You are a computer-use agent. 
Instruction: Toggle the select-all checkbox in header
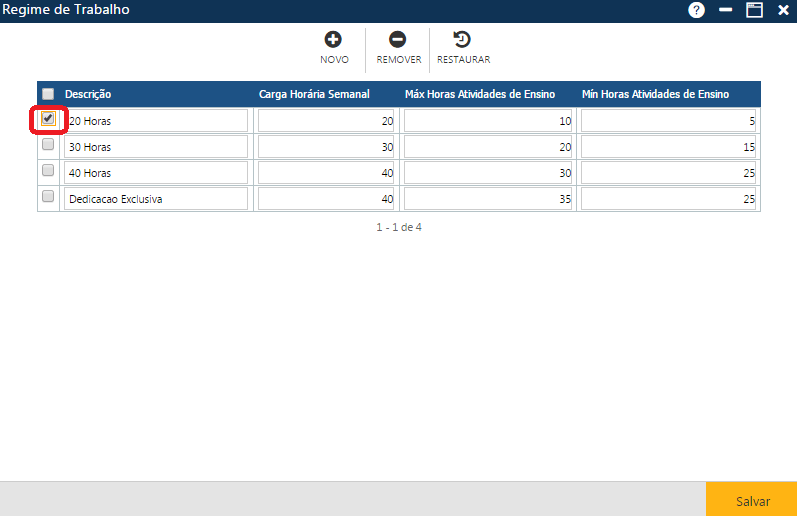pyautogui.click(x=48, y=94)
